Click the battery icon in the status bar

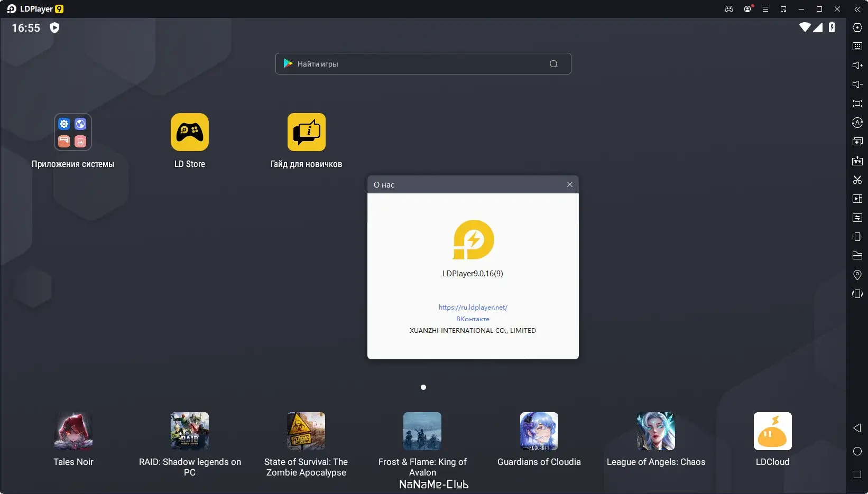pyautogui.click(x=832, y=27)
